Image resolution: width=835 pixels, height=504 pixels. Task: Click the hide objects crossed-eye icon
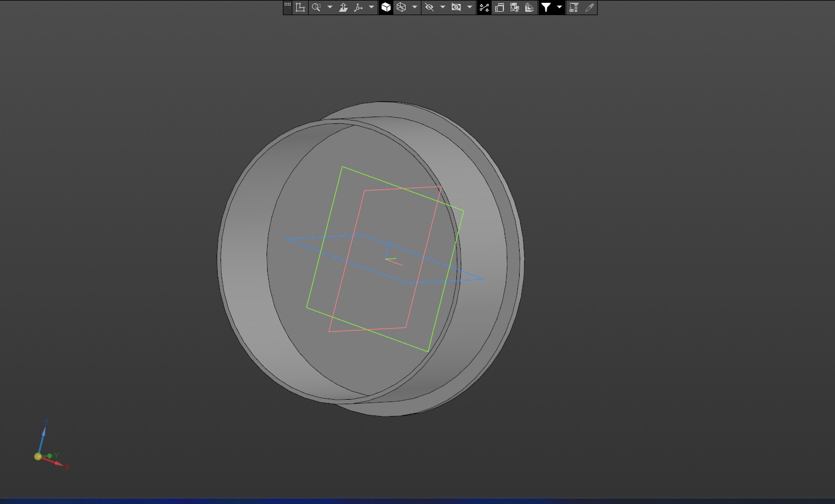click(x=429, y=7)
